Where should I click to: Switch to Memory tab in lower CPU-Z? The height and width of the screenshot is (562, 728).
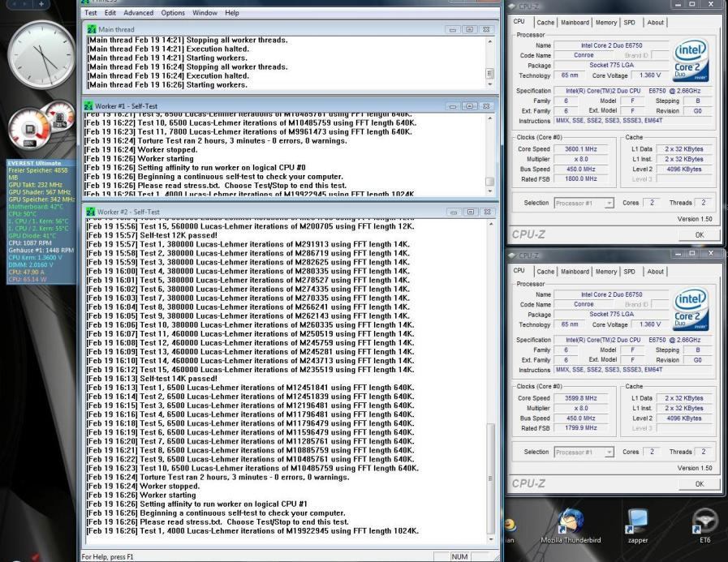click(606, 272)
